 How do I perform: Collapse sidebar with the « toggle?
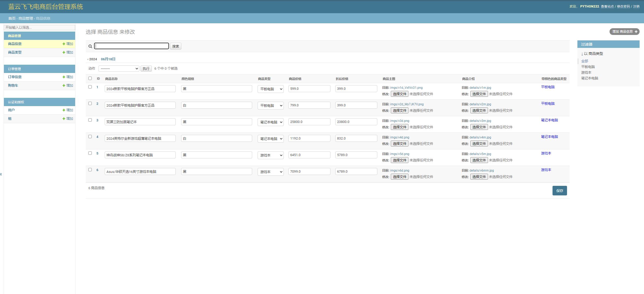tap(1, 174)
